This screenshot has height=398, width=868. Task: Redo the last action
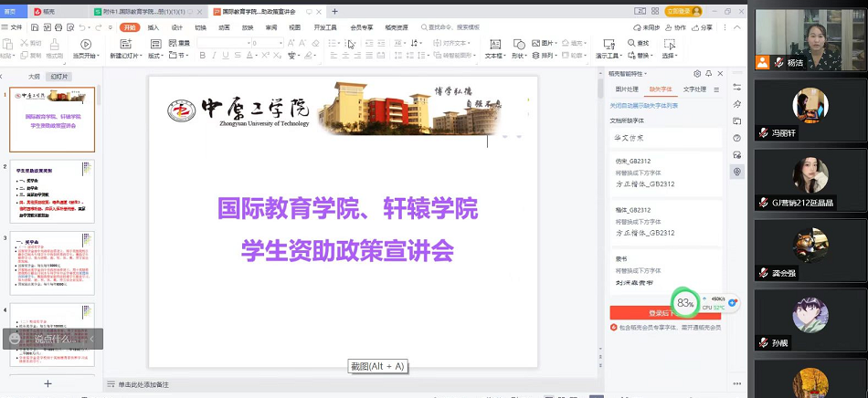point(98,27)
